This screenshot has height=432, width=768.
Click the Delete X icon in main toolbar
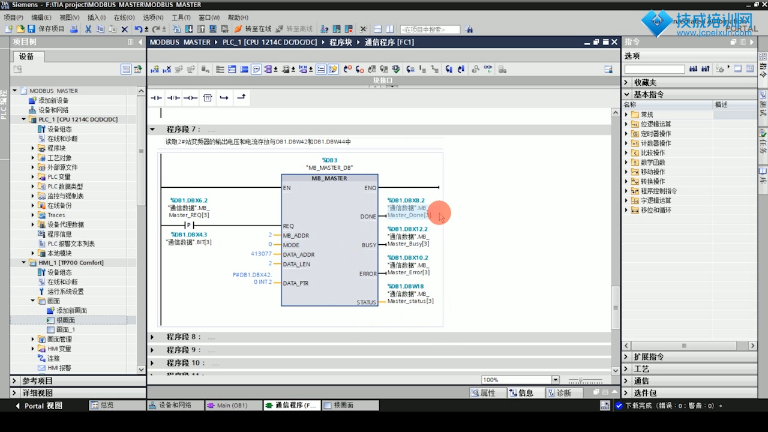coord(124,29)
